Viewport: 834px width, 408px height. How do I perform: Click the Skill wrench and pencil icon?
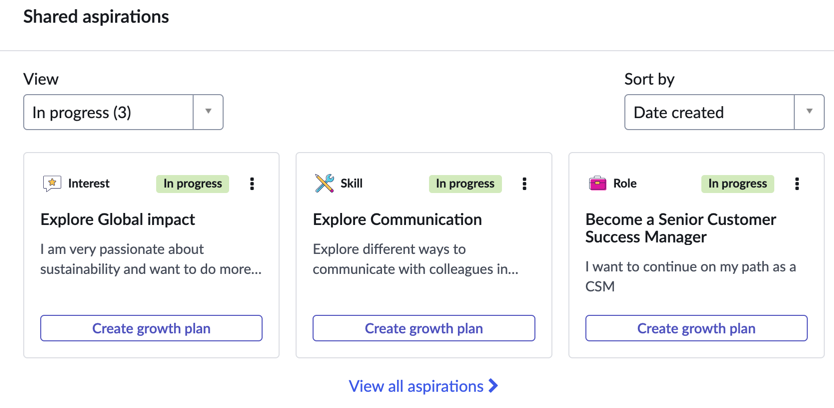pos(324,184)
